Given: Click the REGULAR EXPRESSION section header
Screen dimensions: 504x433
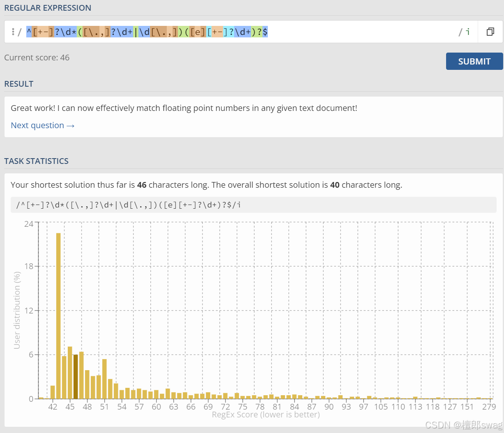Looking at the screenshot, I should click(47, 8).
